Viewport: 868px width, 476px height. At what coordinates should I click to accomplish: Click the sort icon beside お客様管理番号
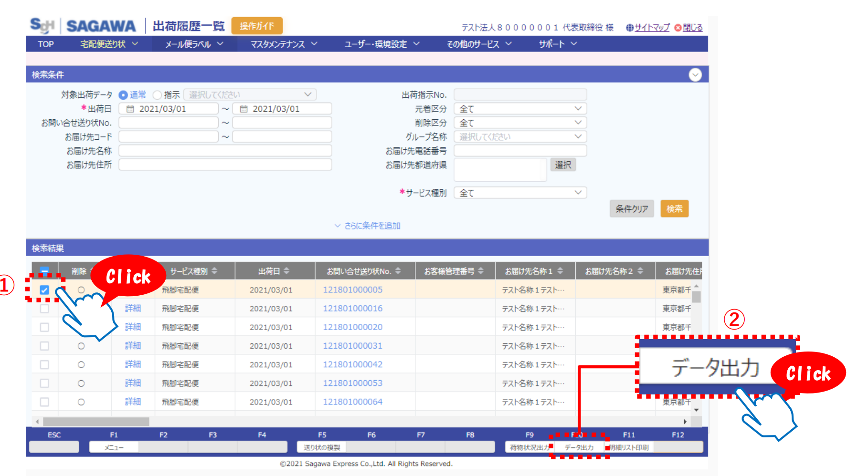(481, 271)
